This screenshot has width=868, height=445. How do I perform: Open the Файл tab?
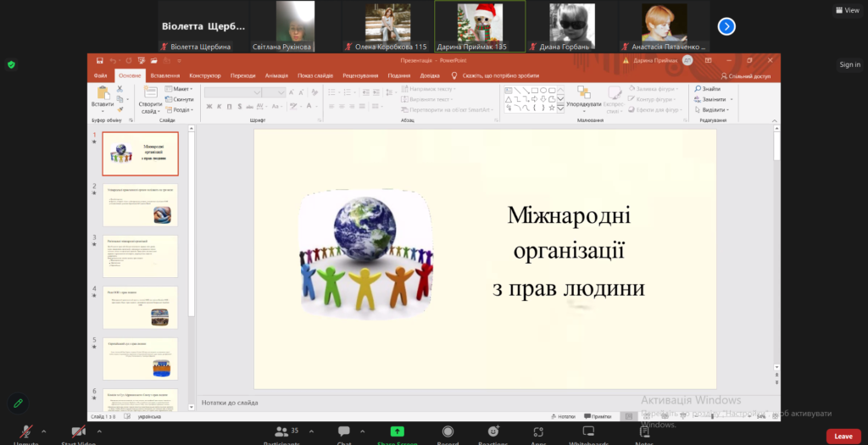[x=100, y=75]
